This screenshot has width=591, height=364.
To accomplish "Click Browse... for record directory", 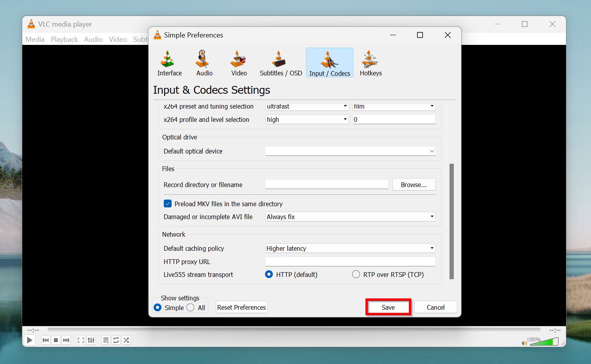I will [x=414, y=185].
